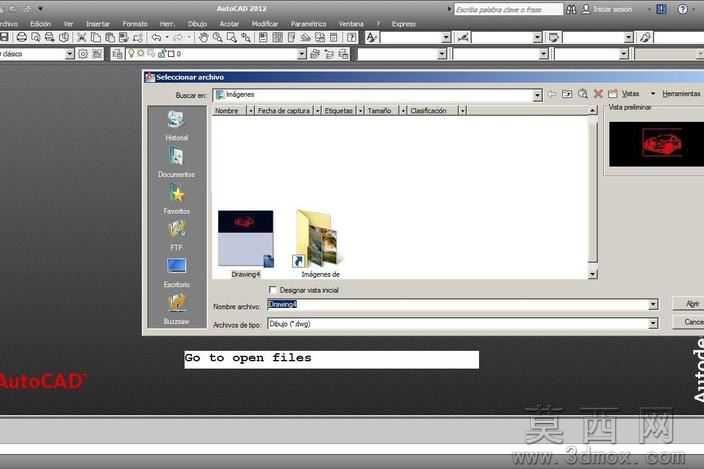The image size is (704, 469).
Task: Click the Copy icon in toolbar
Action: point(96,37)
